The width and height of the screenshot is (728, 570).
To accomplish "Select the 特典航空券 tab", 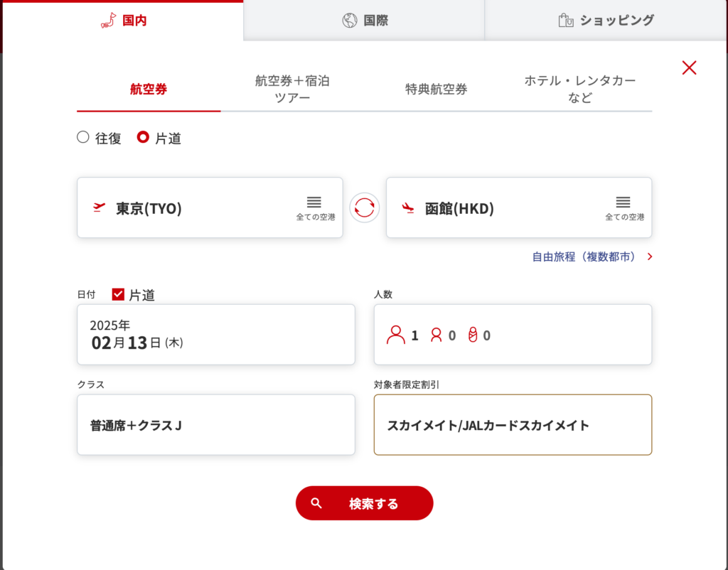I will (436, 89).
